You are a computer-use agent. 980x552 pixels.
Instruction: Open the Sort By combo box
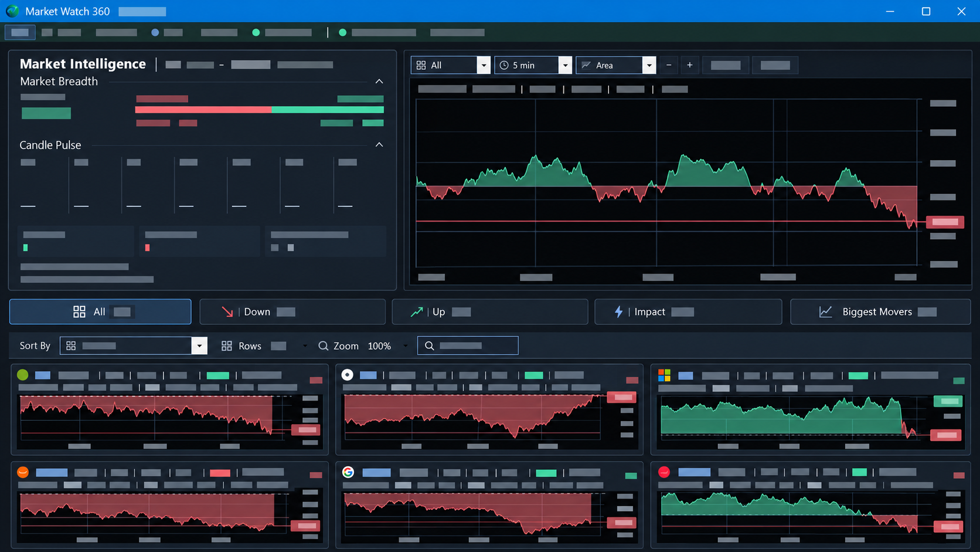[134, 346]
